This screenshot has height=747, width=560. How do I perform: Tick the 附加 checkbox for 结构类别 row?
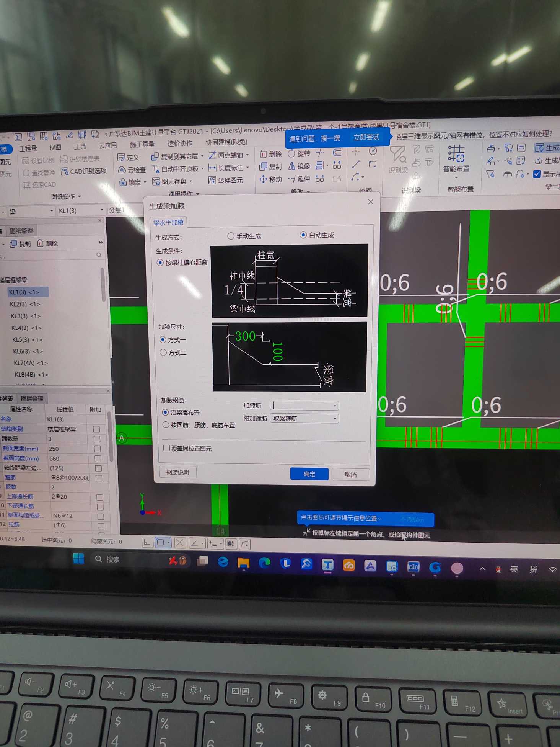point(97,429)
